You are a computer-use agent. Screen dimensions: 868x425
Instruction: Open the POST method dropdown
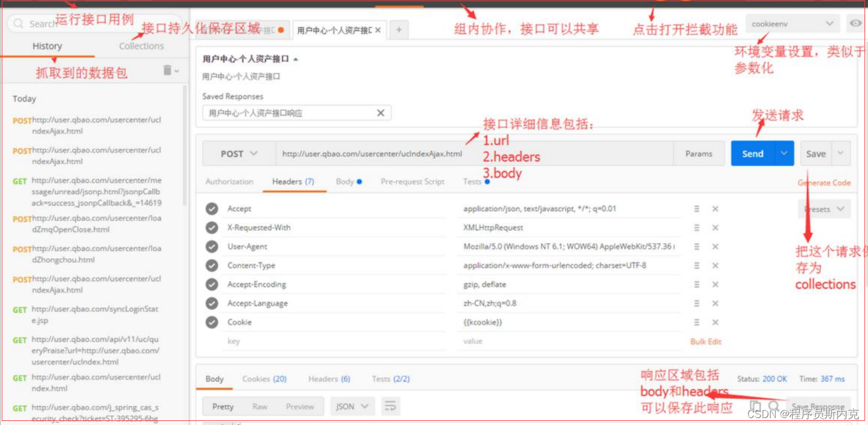[239, 154]
